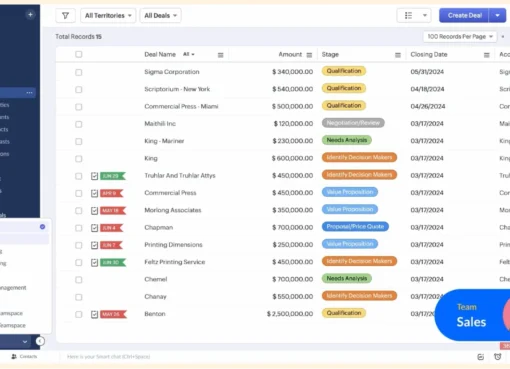
Task: Open Amount column menu icon
Action: (309, 55)
